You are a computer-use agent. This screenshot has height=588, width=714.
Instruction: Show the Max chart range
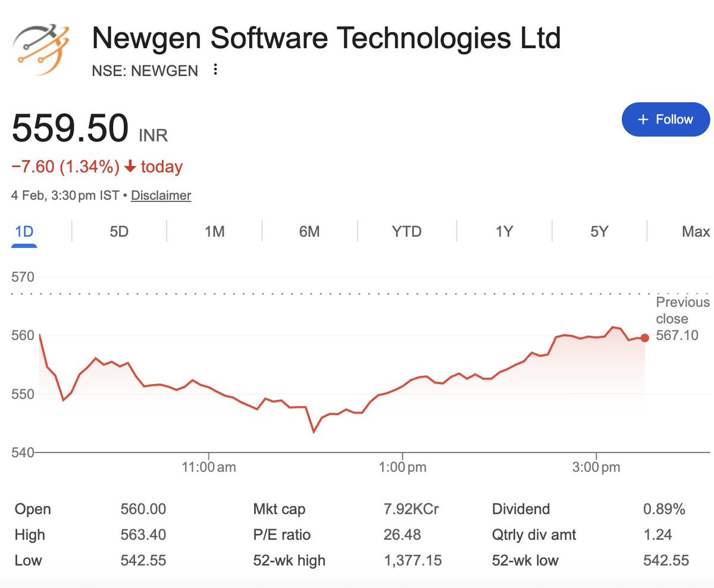(x=695, y=231)
